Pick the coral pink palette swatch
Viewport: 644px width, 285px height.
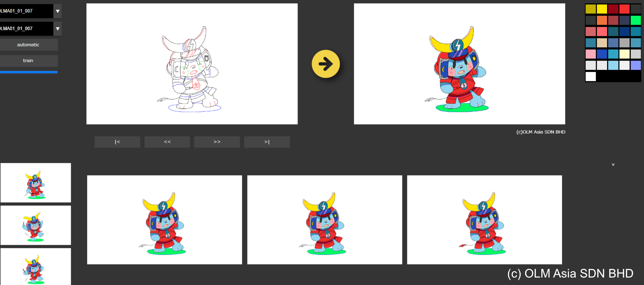pos(602,31)
